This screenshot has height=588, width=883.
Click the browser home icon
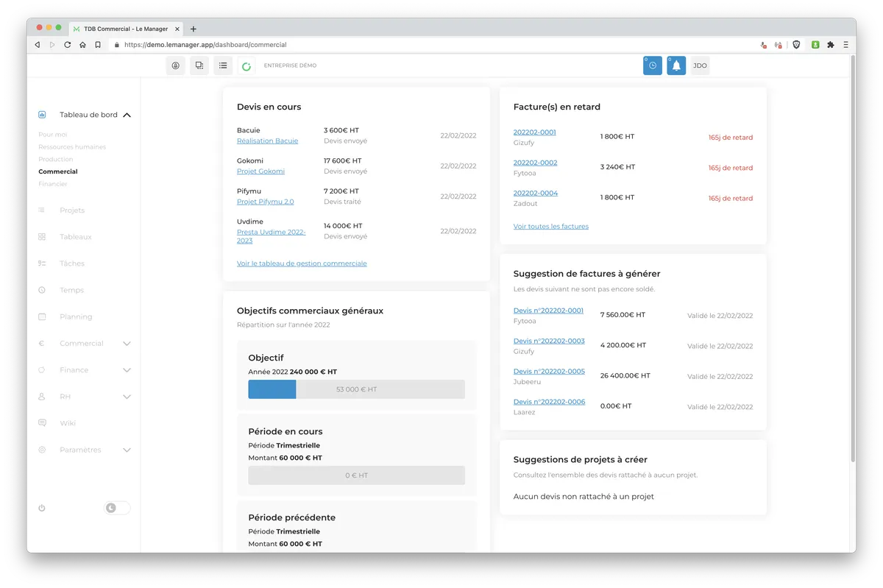(x=82, y=45)
